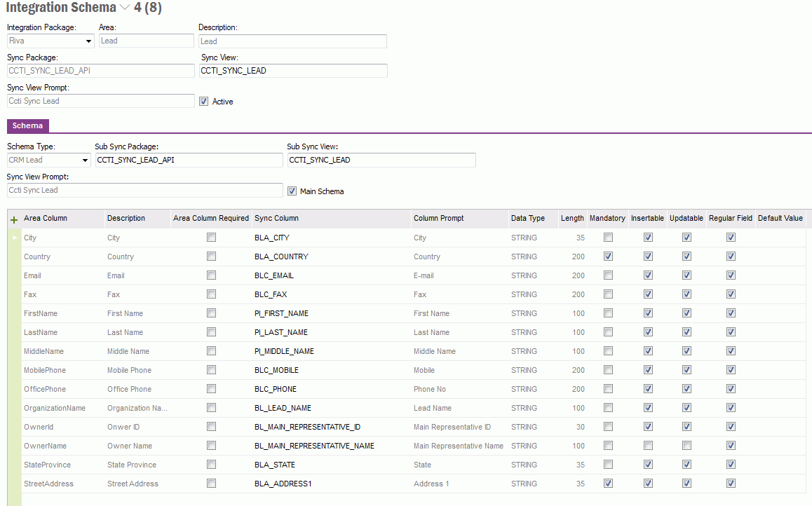
Task: Uncheck the Active checkbox
Action: (203, 101)
